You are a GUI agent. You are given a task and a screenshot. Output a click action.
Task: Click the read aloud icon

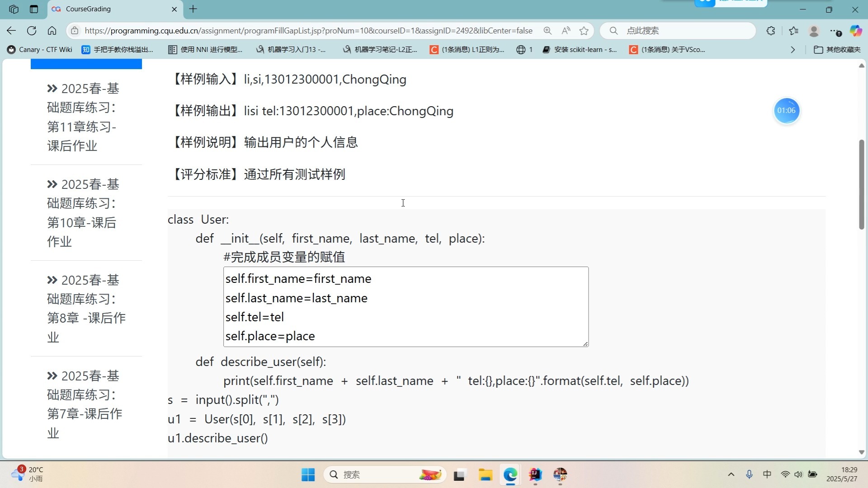coord(566,31)
